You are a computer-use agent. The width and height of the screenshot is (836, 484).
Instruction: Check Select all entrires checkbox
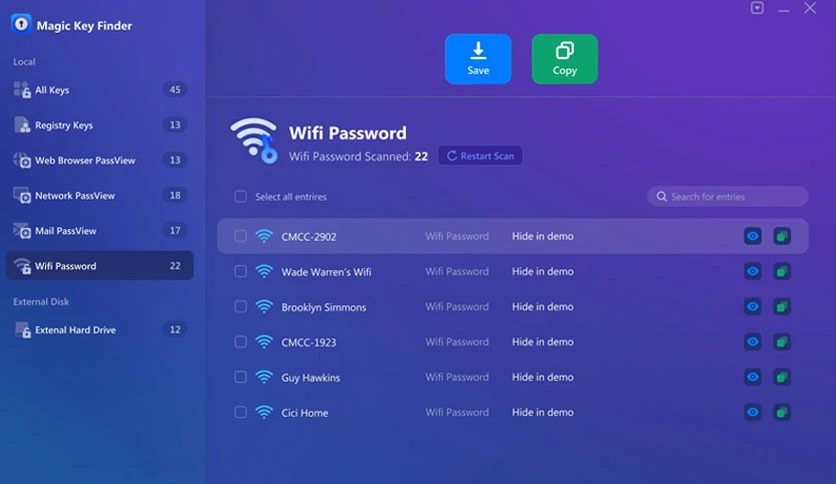pyautogui.click(x=240, y=197)
